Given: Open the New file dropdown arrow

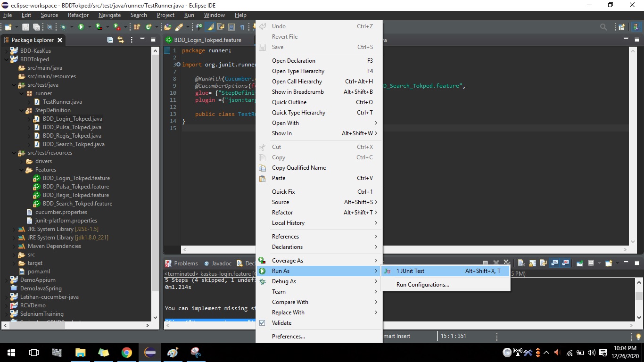Looking at the screenshot, I should point(17,27).
